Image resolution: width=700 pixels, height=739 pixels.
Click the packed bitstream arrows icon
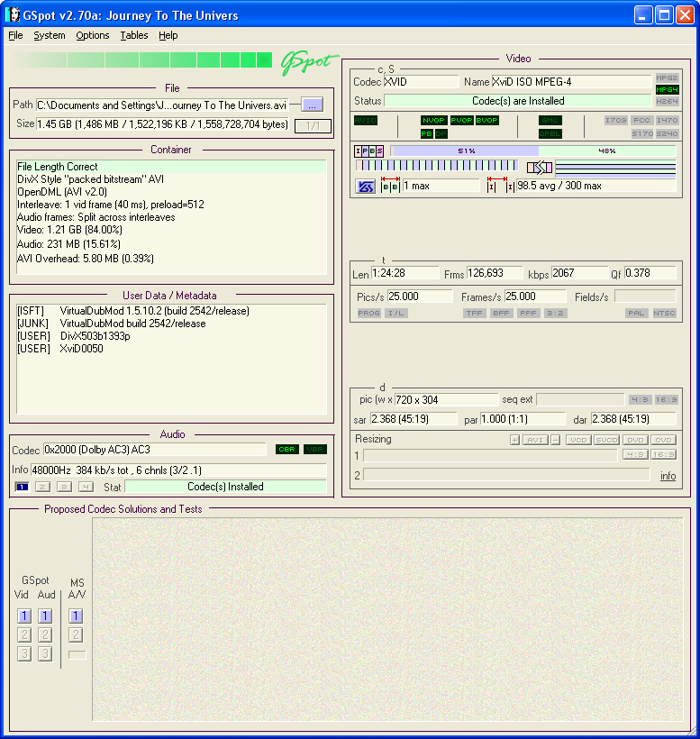tap(540, 168)
